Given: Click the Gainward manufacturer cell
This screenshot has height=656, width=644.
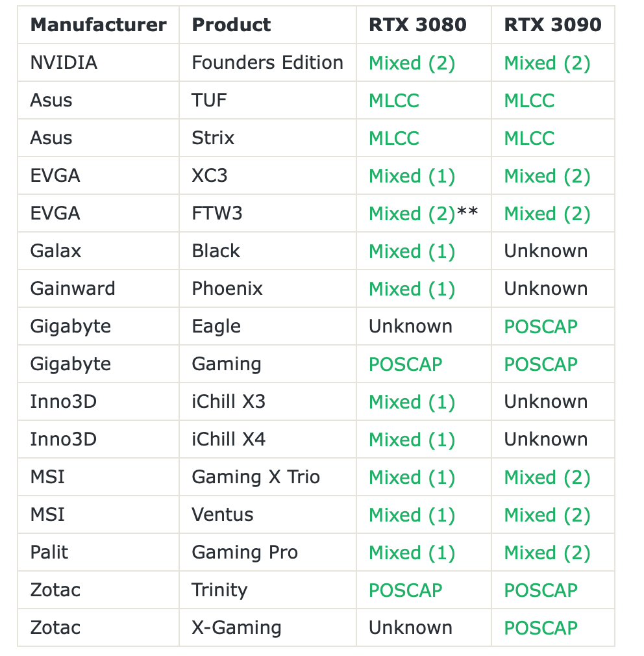Looking at the screenshot, I should click(72, 289).
